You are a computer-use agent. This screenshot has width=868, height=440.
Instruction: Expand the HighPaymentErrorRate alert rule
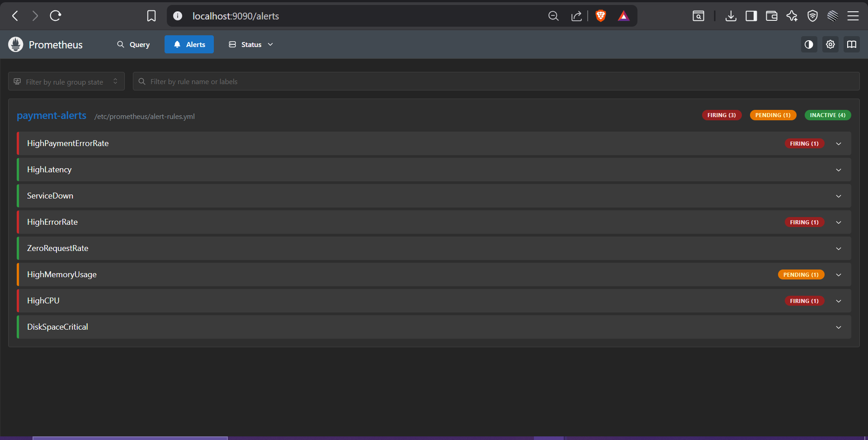[x=838, y=143]
